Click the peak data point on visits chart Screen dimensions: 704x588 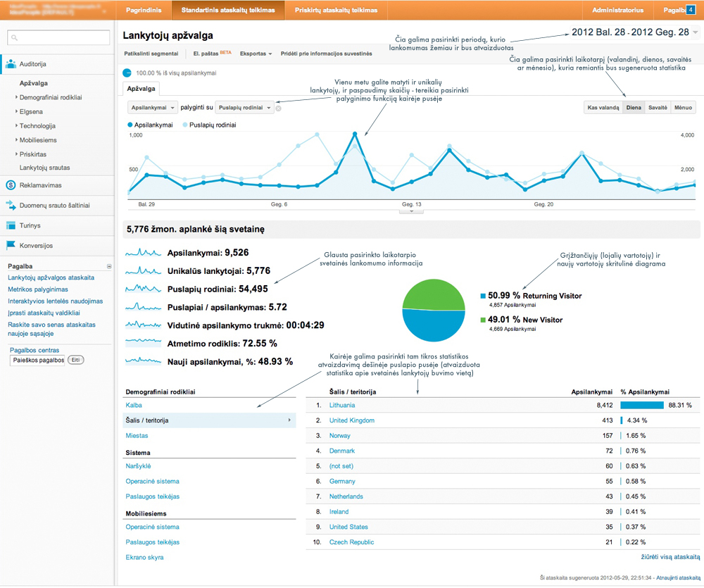pos(355,134)
